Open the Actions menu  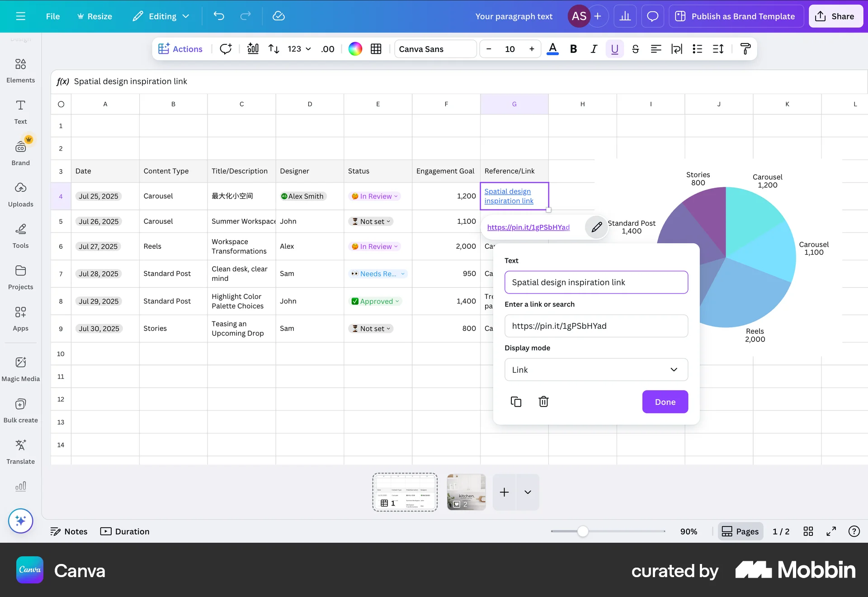point(180,49)
